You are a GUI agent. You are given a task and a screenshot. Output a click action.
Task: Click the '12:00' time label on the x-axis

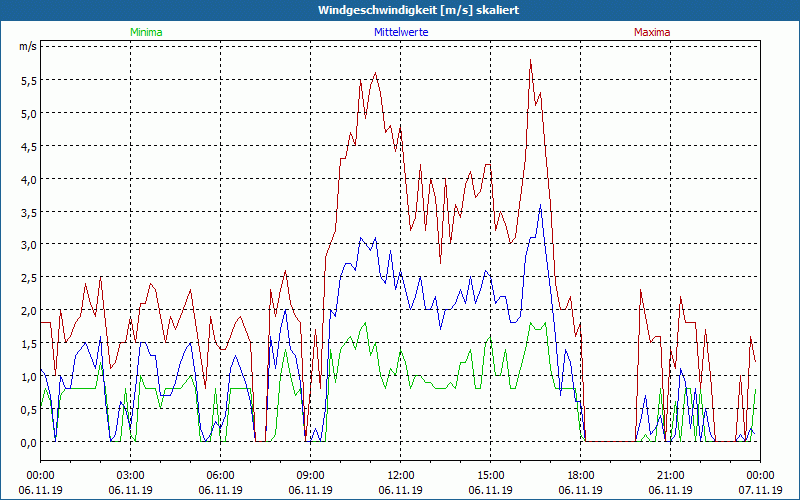pos(401,476)
